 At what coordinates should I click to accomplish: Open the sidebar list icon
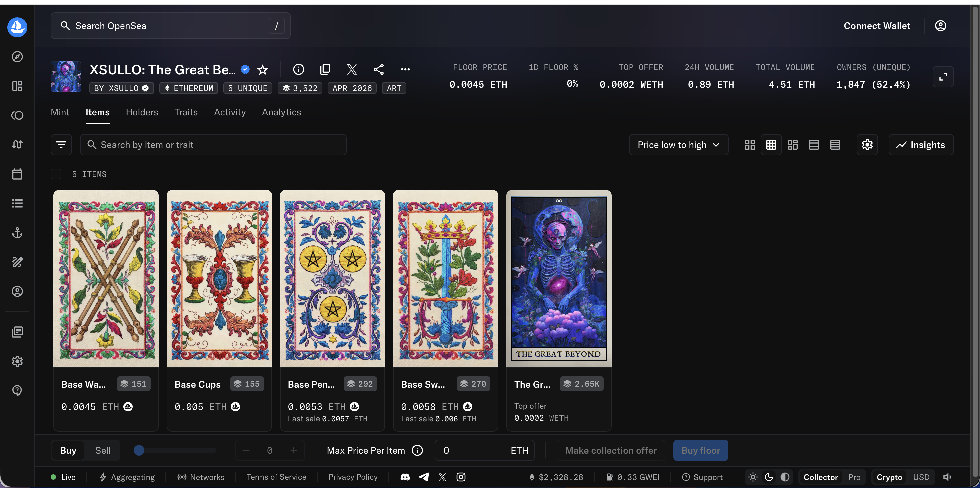(x=17, y=203)
